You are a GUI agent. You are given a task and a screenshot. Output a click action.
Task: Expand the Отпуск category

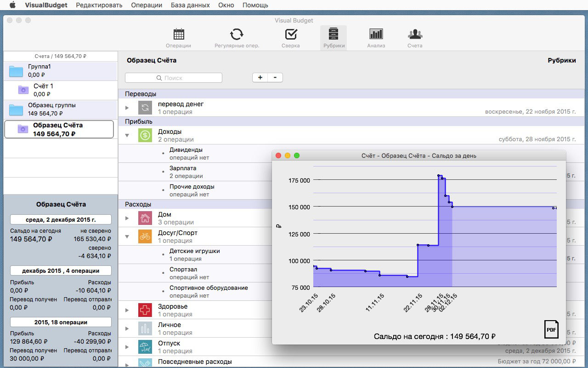click(127, 347)
